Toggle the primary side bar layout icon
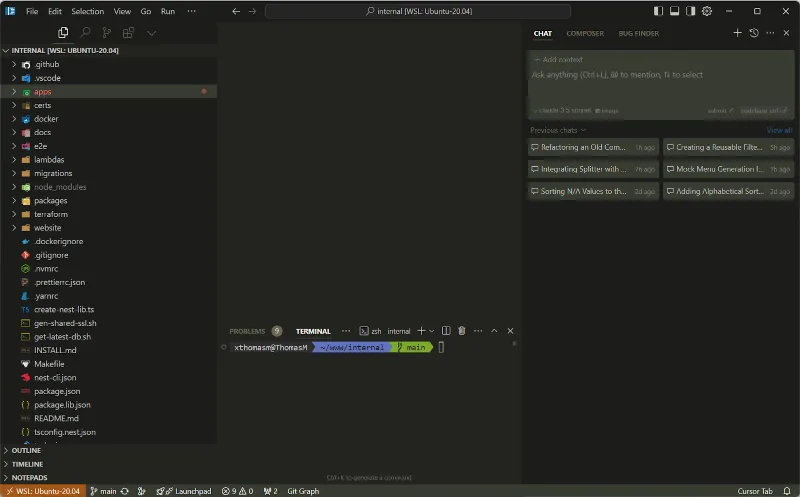800x497 pixels. [658, 11]
